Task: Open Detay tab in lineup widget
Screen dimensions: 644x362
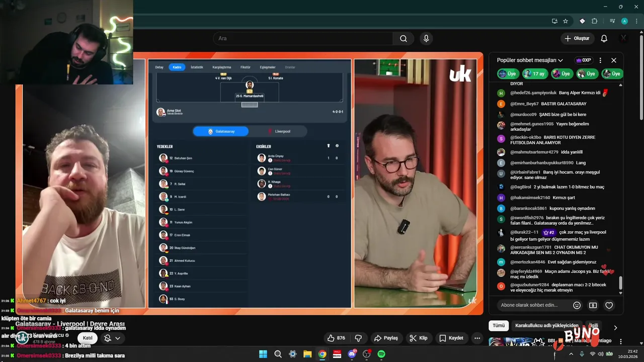Action: point(159,67)
